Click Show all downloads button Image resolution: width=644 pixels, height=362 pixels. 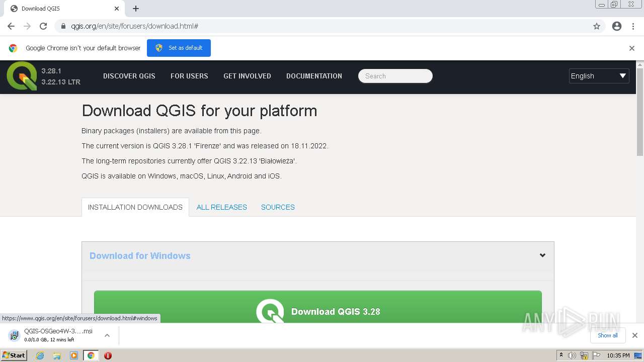[608, 335]
